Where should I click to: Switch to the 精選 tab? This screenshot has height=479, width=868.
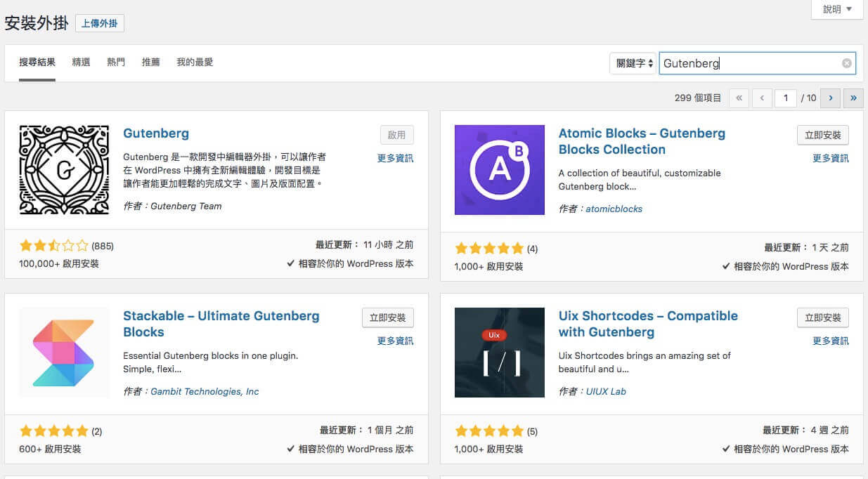coord(81,62)
